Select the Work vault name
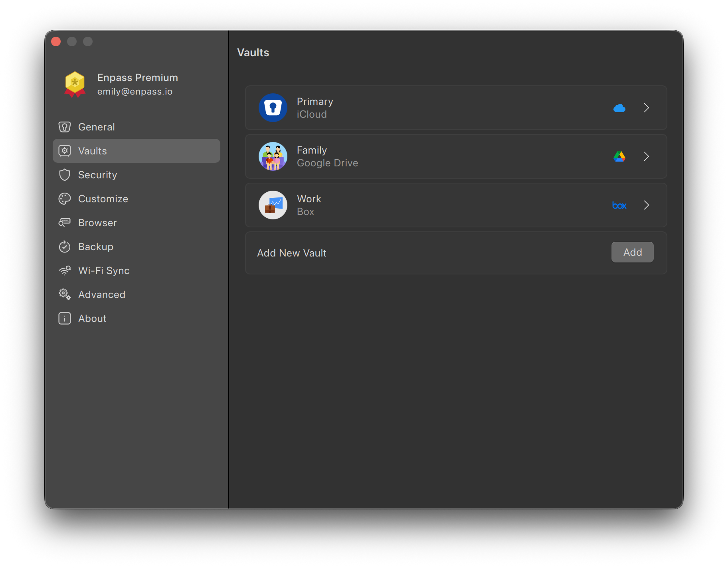 tap(309, 199)
